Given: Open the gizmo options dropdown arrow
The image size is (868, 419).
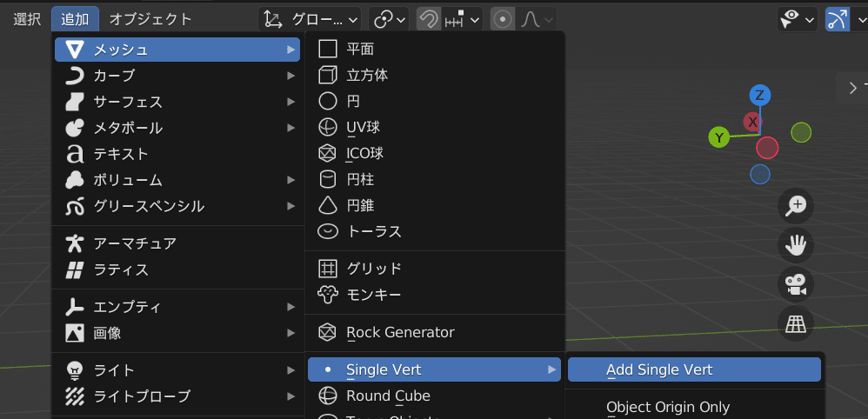Looking at the screenshot, I should coord(859,20).
